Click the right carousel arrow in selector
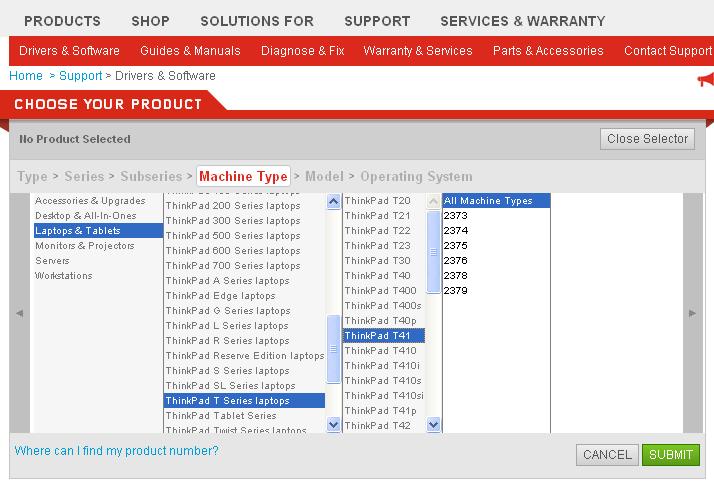This screenshot has height=498, width=714. click(x=693, y=313)
